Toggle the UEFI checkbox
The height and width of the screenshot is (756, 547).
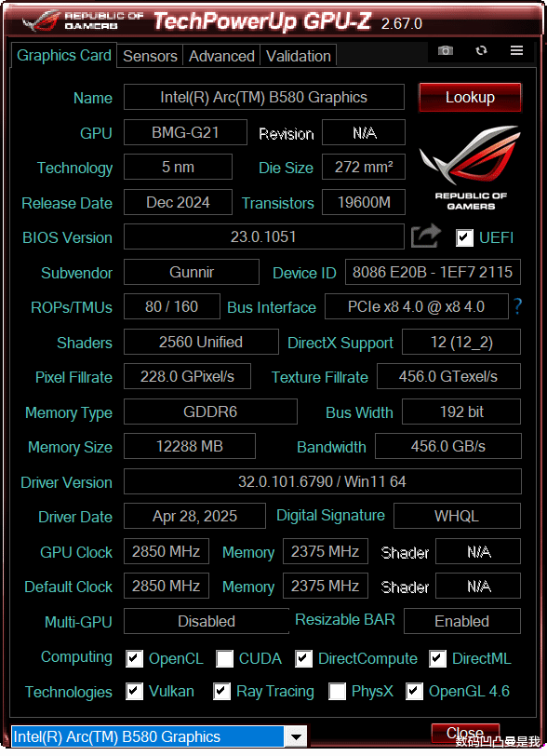[464, 237]
